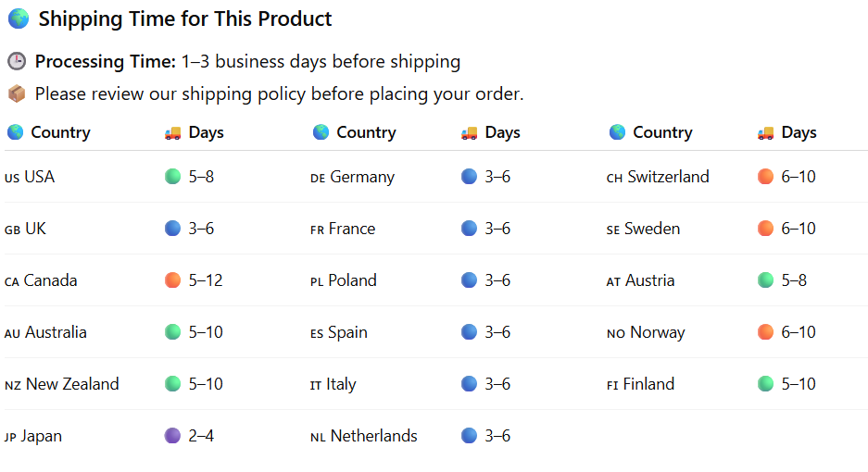
Task: Click Australia's 5–10 days value
Action: pyautogui.click(x=206, y=332)
